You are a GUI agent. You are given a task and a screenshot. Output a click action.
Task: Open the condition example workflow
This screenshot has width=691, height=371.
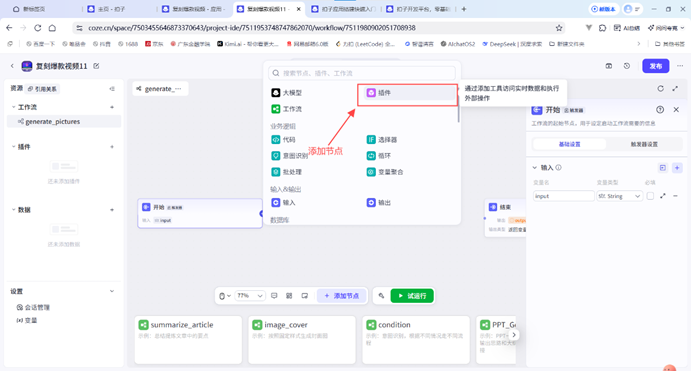click(x=416, y=340)
